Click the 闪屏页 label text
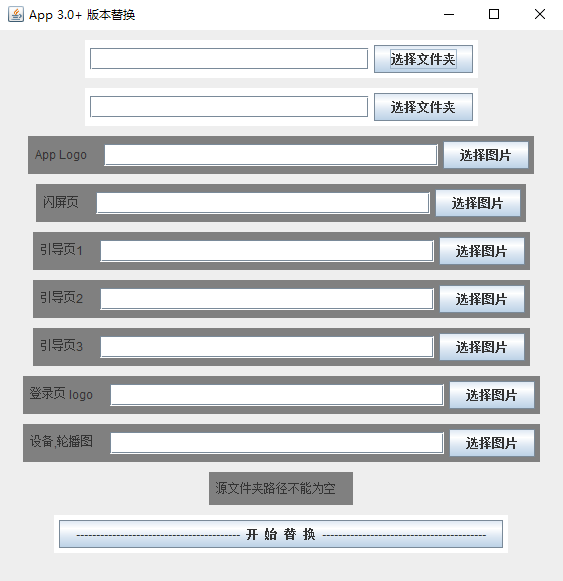563x581 pixels. click(60, 202)
